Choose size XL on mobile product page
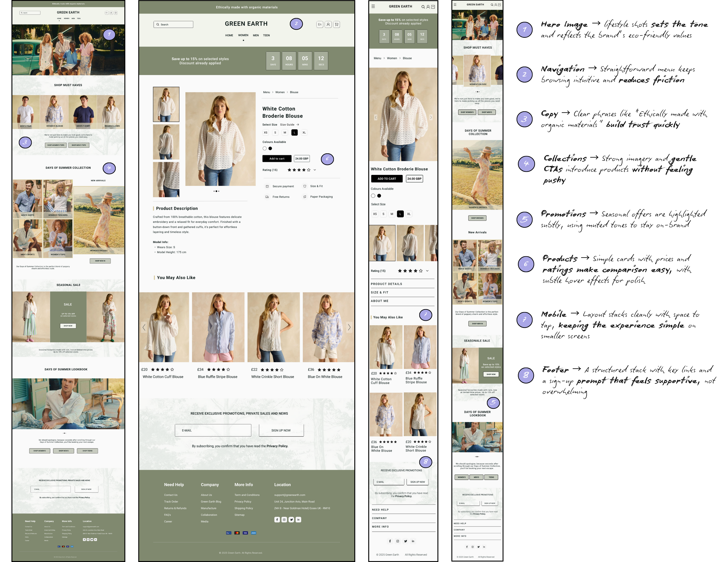Viewport: 728px width, 562px height. coord(409,214)
